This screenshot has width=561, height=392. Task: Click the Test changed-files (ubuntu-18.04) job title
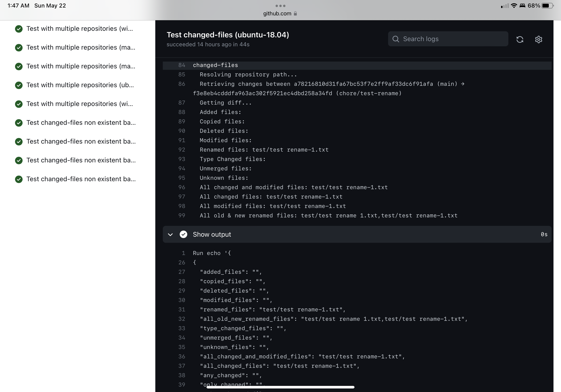pos(228,35)
